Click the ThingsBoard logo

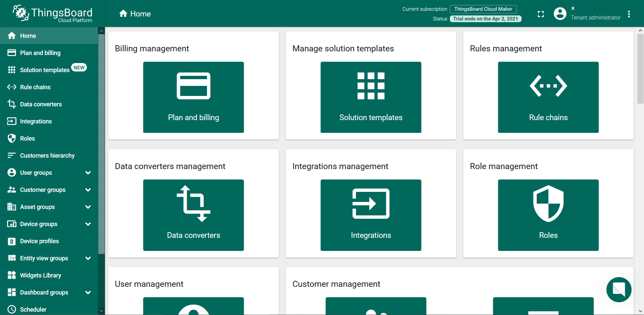(52, 14)
